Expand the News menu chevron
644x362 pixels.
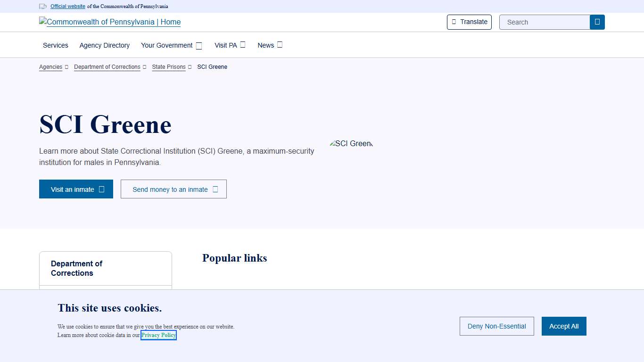coord(280,45)
